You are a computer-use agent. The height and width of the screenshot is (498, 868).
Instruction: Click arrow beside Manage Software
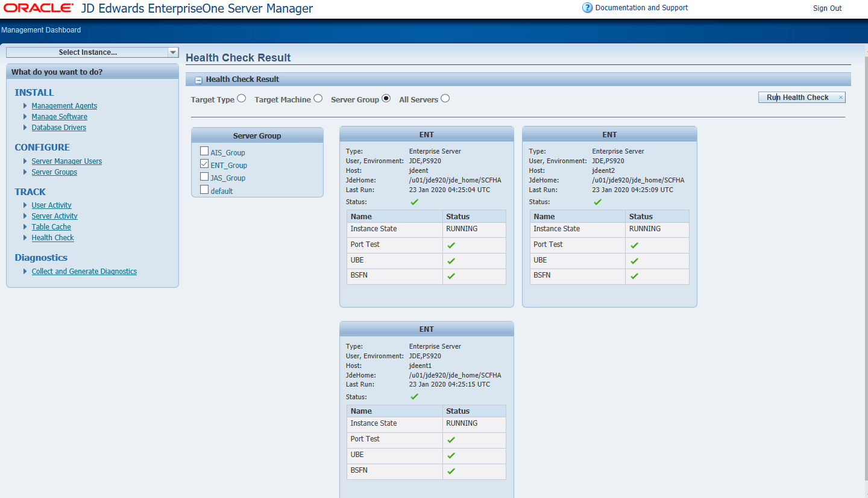pos(25,117)
